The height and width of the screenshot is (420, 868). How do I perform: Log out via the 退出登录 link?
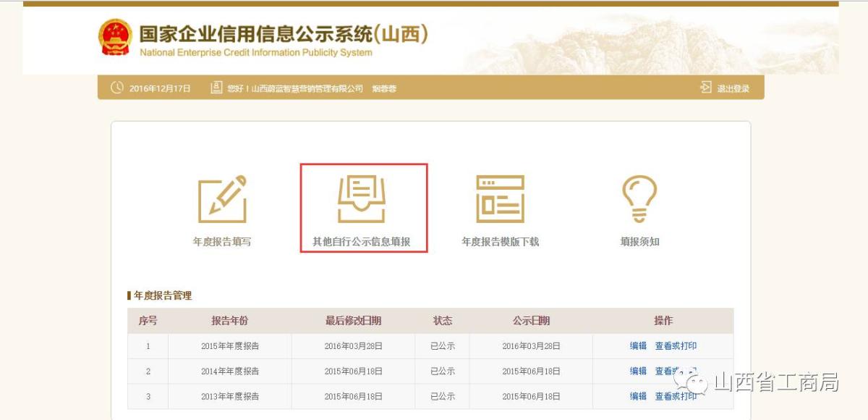733,88
